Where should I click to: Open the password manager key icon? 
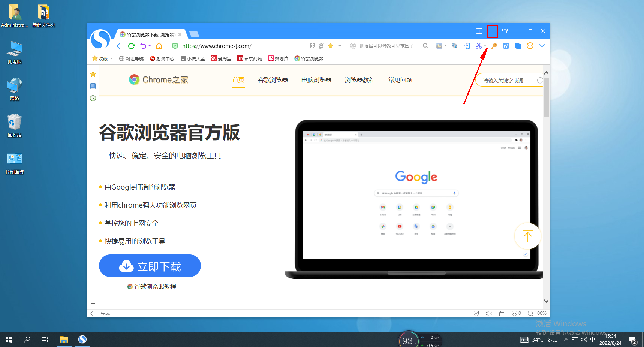(494, 46)
